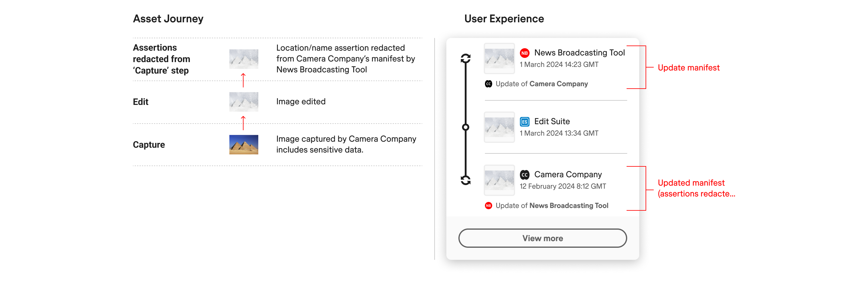Click the pyramid photo in the Capture row
This screenshot has height=296, width=868.
(244, 145)
